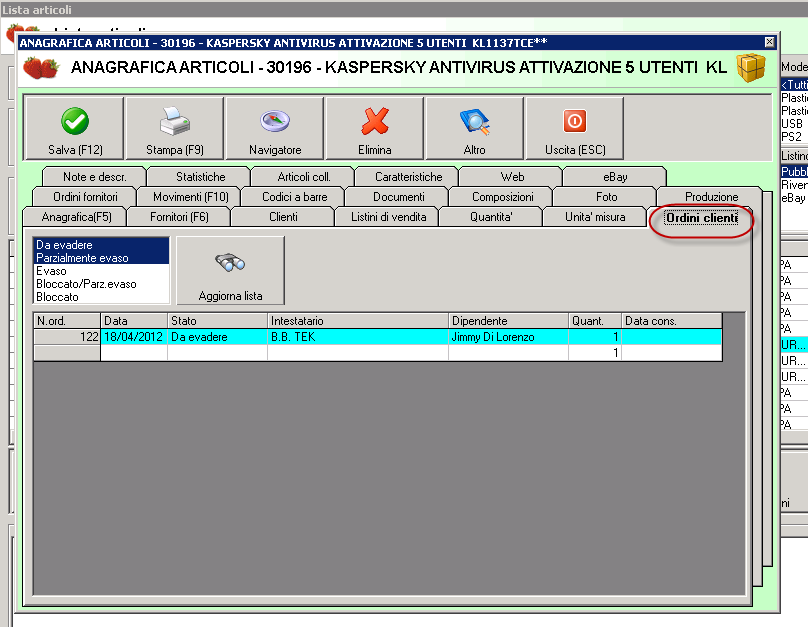Select 'Da evadere' in the status list
Screen dimensions: 808x627
tap(101, 245)
